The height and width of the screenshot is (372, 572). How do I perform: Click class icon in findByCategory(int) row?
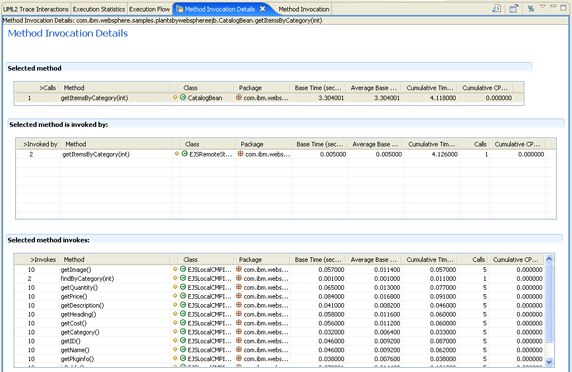tap(183, 278)
